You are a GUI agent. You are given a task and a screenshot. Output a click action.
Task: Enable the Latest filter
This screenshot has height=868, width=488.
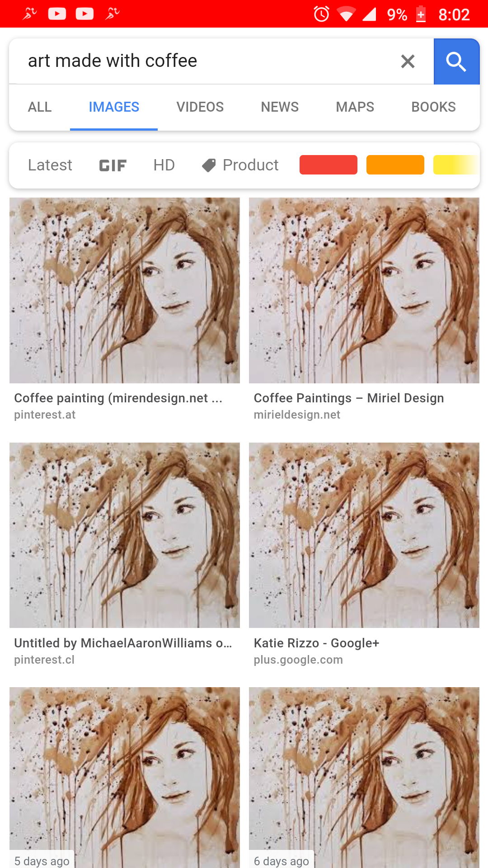pos(50,165)
